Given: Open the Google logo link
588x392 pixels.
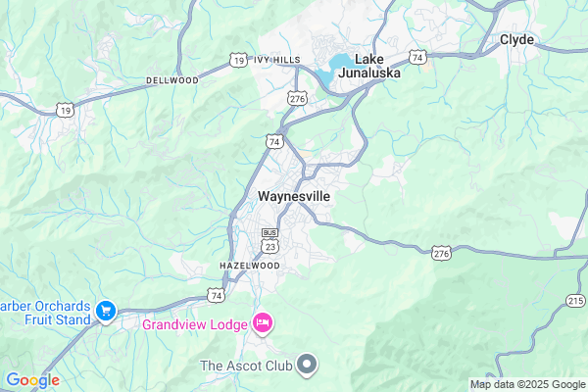Looking at the screenshot, I should click(x=33, y=380).
